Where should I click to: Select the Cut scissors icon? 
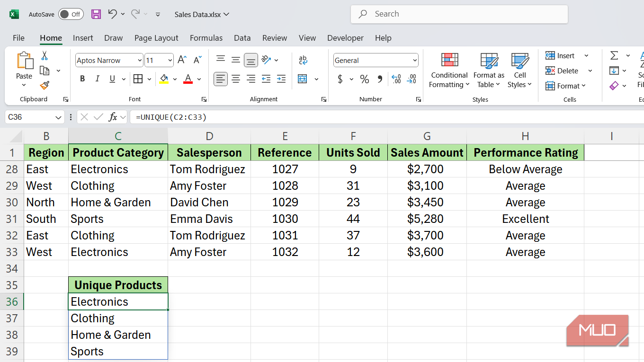45,56
